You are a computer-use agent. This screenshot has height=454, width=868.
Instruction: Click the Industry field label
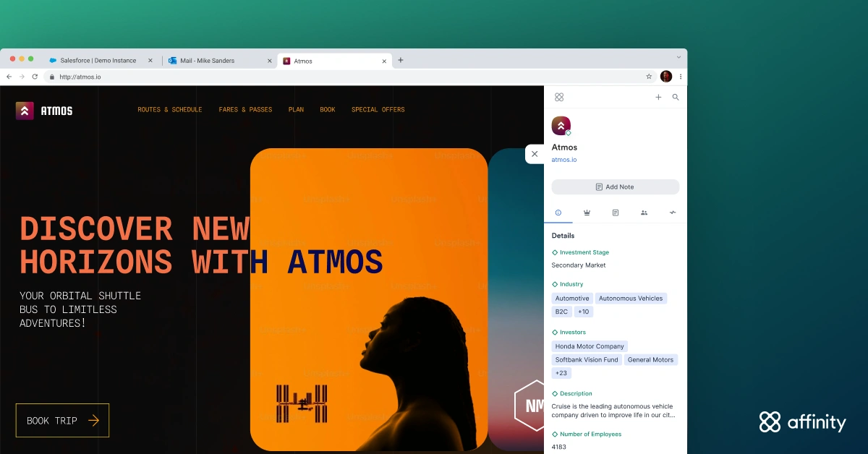pyautogui.click(x=571, y=284)
